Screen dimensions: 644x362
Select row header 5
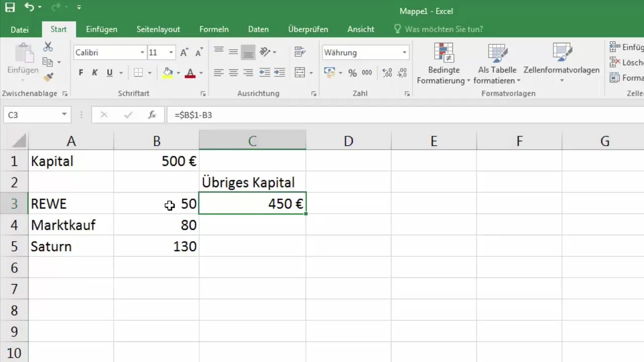(x=14, y=246)
